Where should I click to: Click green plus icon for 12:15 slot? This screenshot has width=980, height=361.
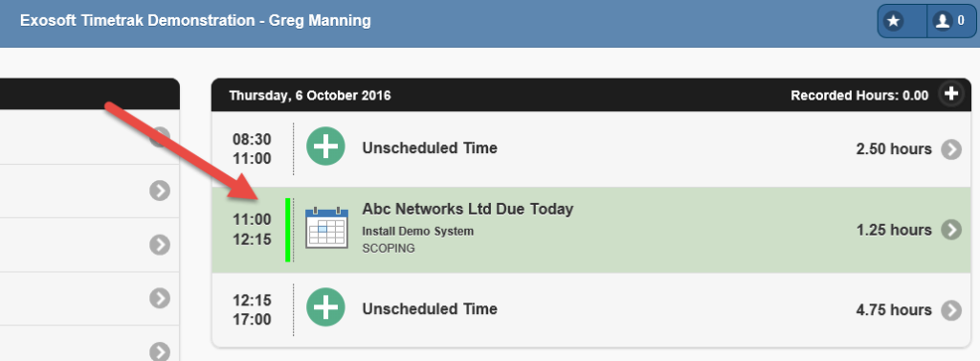tap(325, 306)
